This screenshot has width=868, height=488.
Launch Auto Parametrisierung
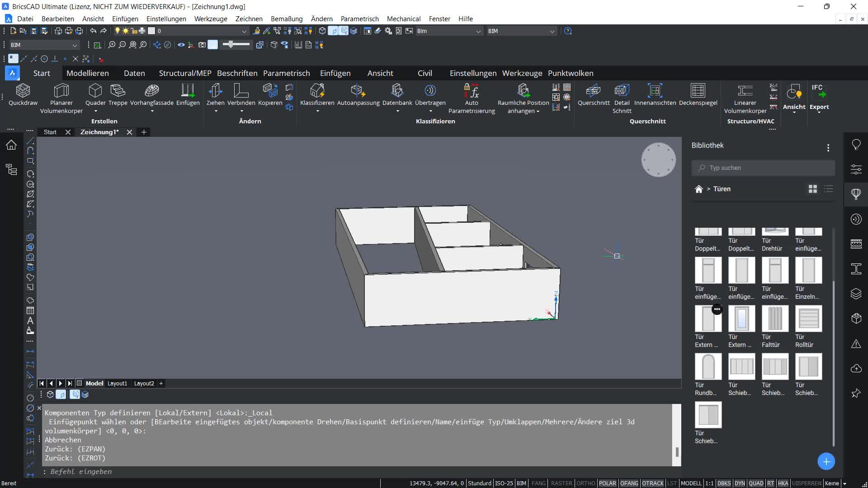click(x=472, y=99)
